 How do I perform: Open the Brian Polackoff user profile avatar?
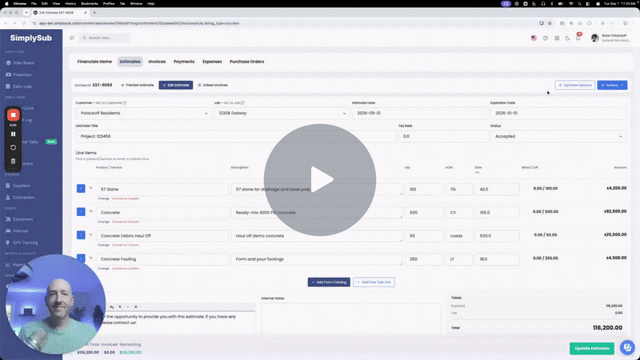(595, 38)
